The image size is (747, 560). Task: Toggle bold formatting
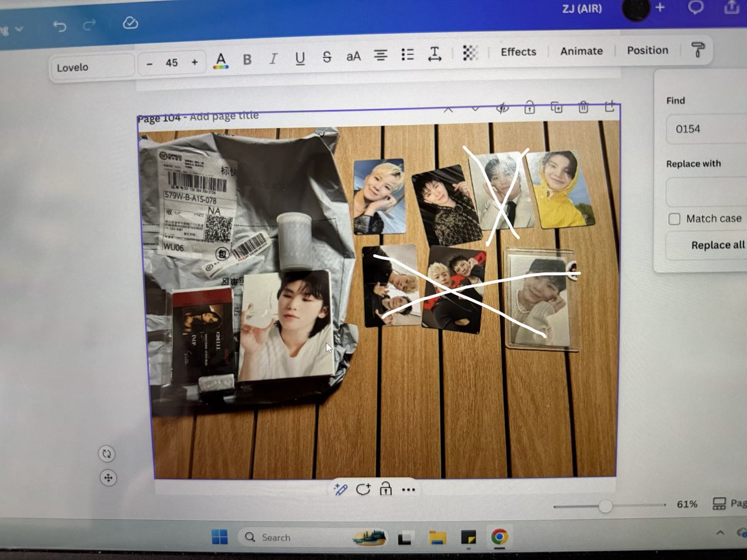[247, 60]
